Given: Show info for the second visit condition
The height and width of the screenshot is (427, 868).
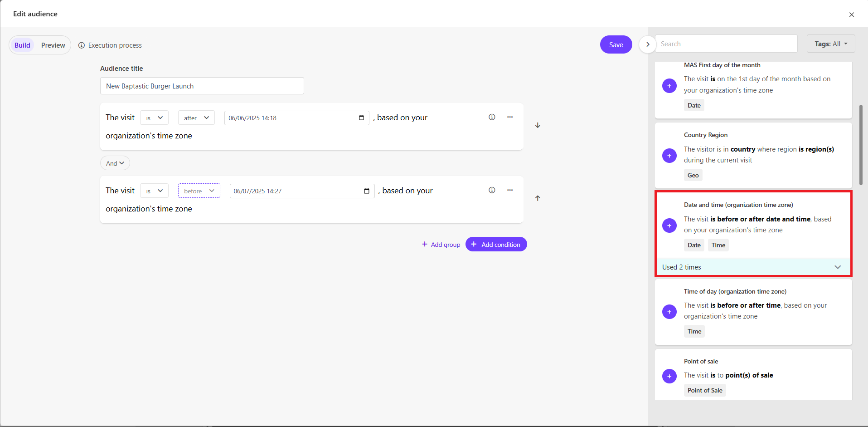Looking at the screenshot, I should tap(492, 190).
